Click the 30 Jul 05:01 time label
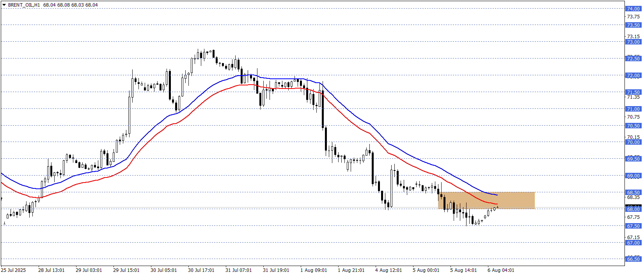 [x=164, y=270]
